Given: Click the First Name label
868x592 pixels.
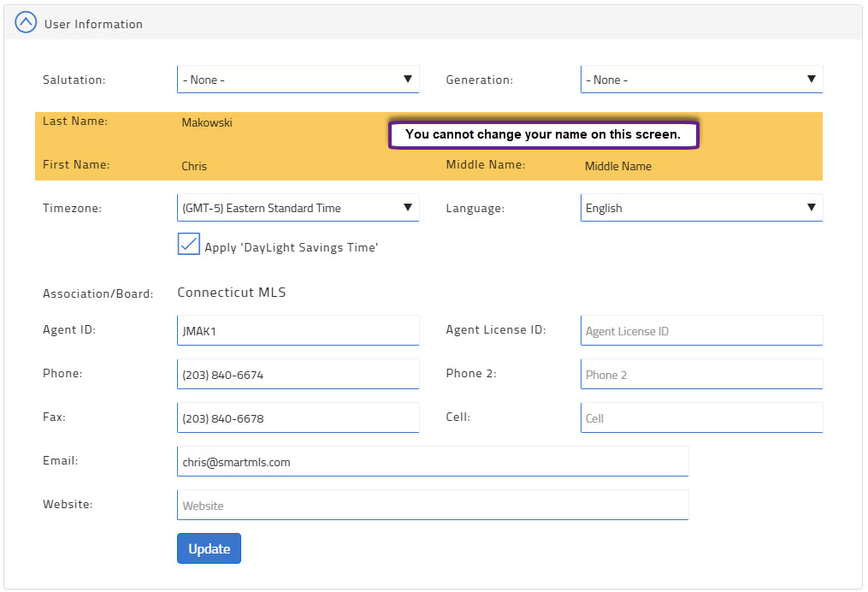Looking at the screenshot, I should [76, 164].
